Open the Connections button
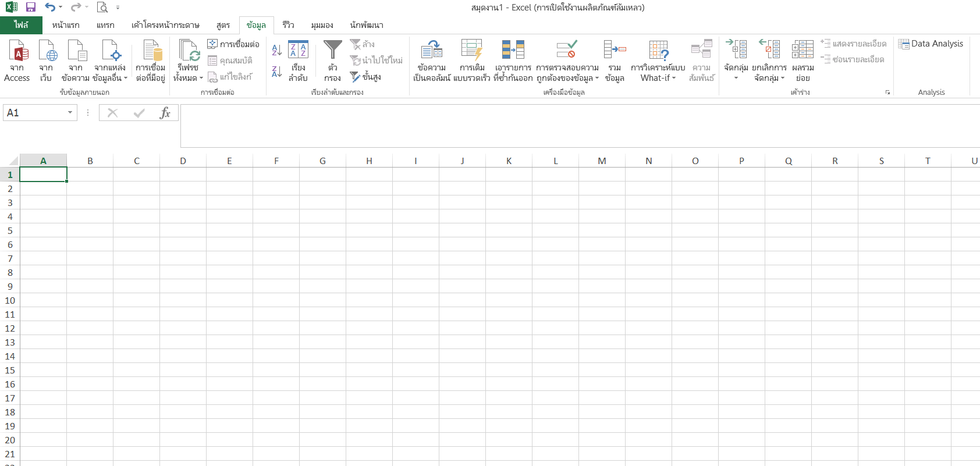980x466 pixels. point(233,44)
